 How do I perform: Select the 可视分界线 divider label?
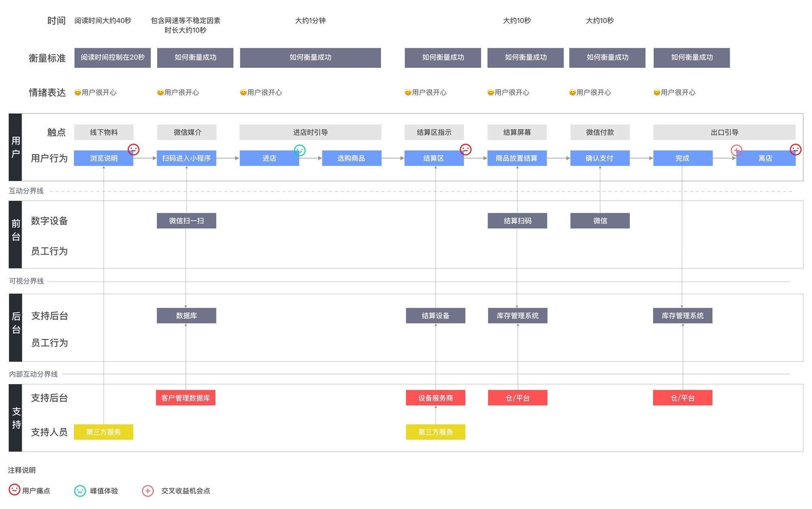[26, 281]
